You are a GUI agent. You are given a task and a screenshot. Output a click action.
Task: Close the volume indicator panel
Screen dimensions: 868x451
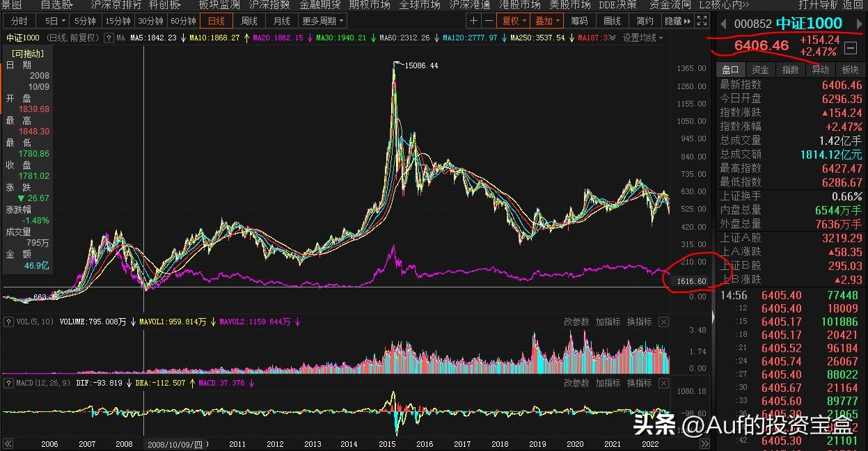[663, 322]
